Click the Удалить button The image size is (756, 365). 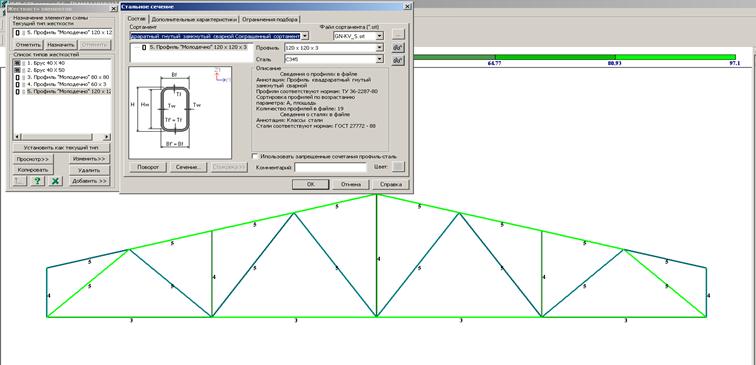tap(89, 170)
